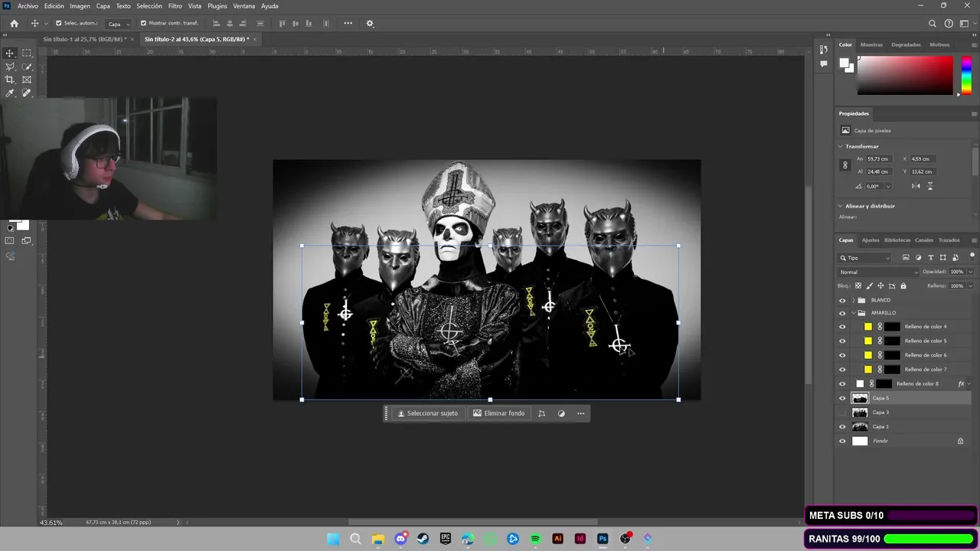
Task: Open the Capa auto-select dropdown
Action: [x=118, y=24]
